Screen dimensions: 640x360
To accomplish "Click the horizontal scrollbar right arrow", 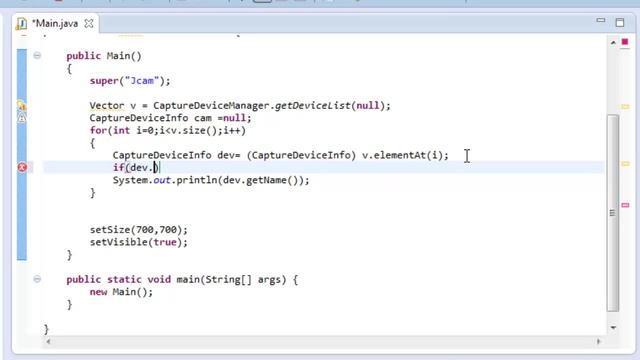I will (x=598, y=342).
